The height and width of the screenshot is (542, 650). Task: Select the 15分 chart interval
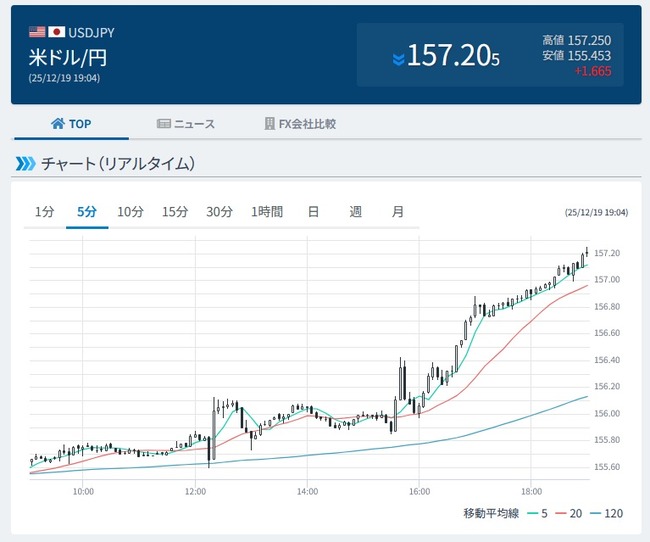[x=174, y=212]
